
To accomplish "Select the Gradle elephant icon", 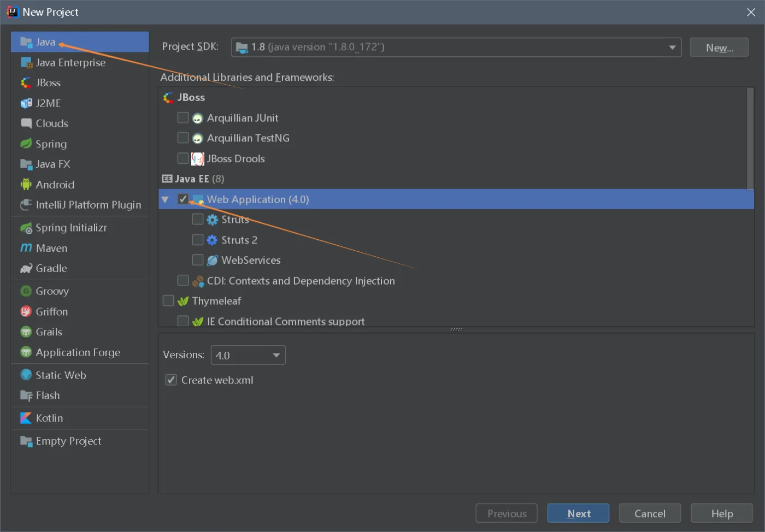I will tap(26, 268).
